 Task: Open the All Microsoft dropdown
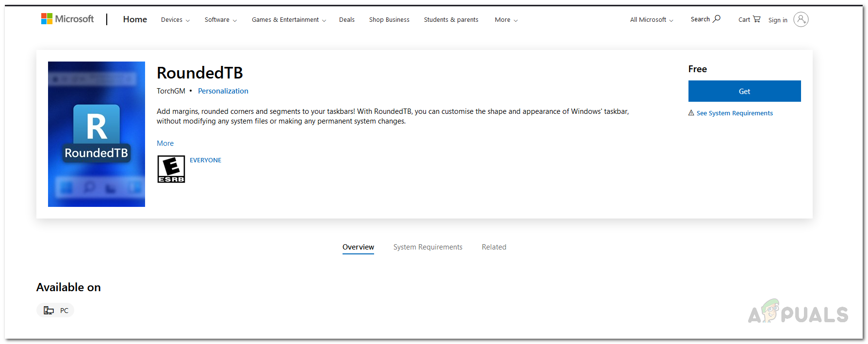[651, 20]
